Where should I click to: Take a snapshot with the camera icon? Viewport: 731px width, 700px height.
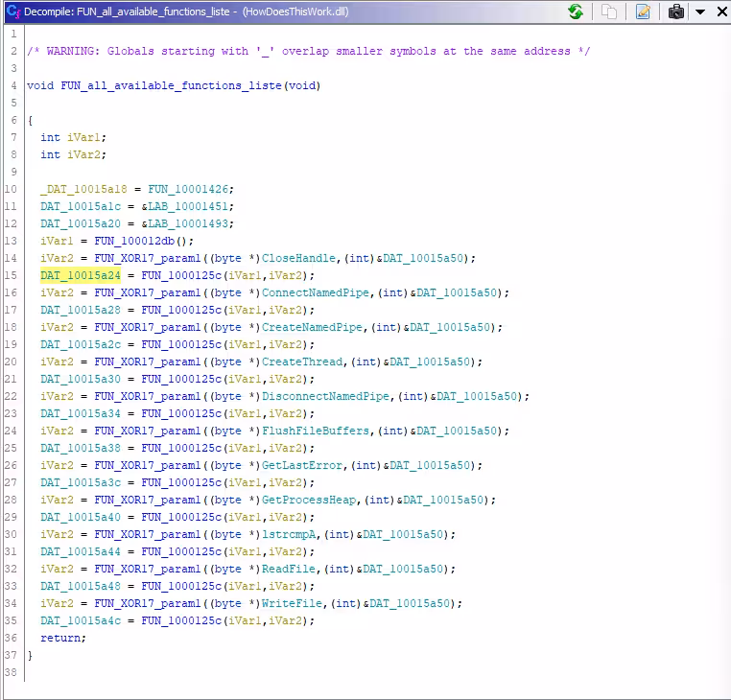676,12
